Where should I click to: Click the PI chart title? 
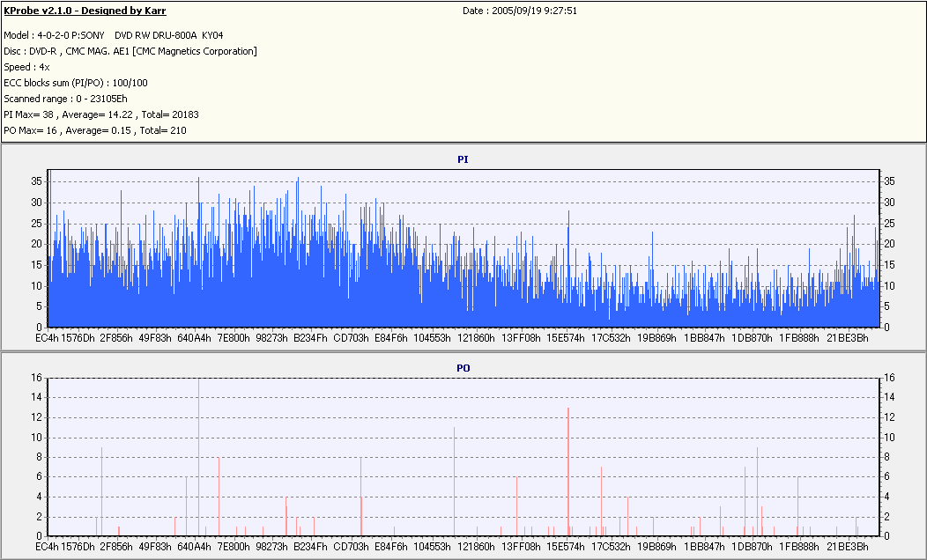pyautogui.click(x=463, y=159)
